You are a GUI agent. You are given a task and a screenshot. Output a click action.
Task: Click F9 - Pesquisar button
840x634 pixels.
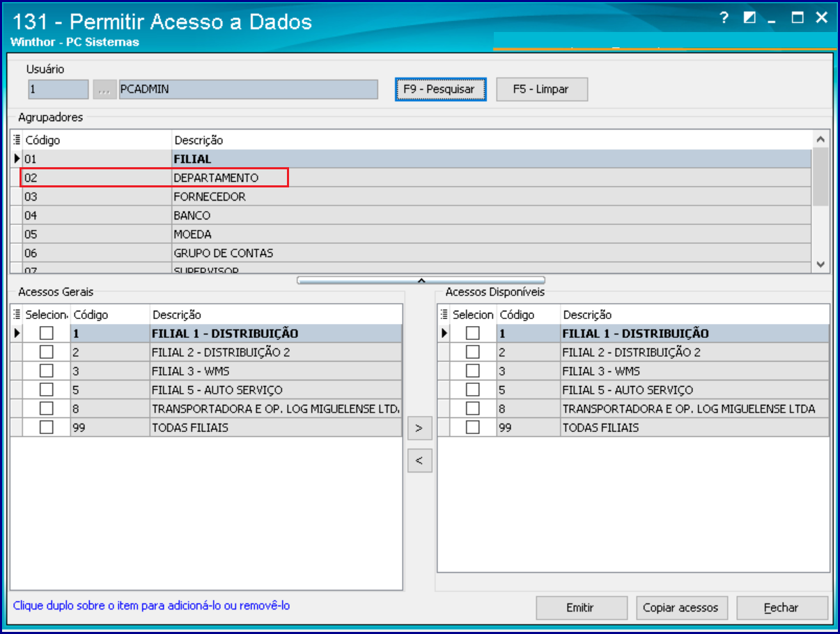click(440, 89)
